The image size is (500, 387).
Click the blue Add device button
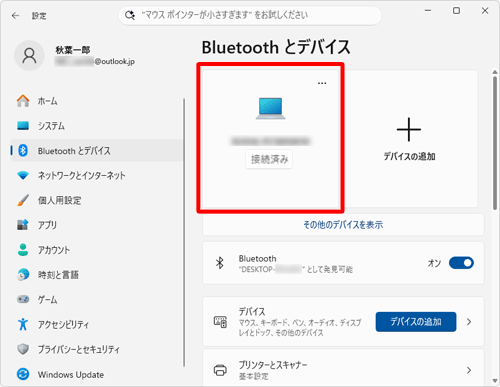pos(416,322)
